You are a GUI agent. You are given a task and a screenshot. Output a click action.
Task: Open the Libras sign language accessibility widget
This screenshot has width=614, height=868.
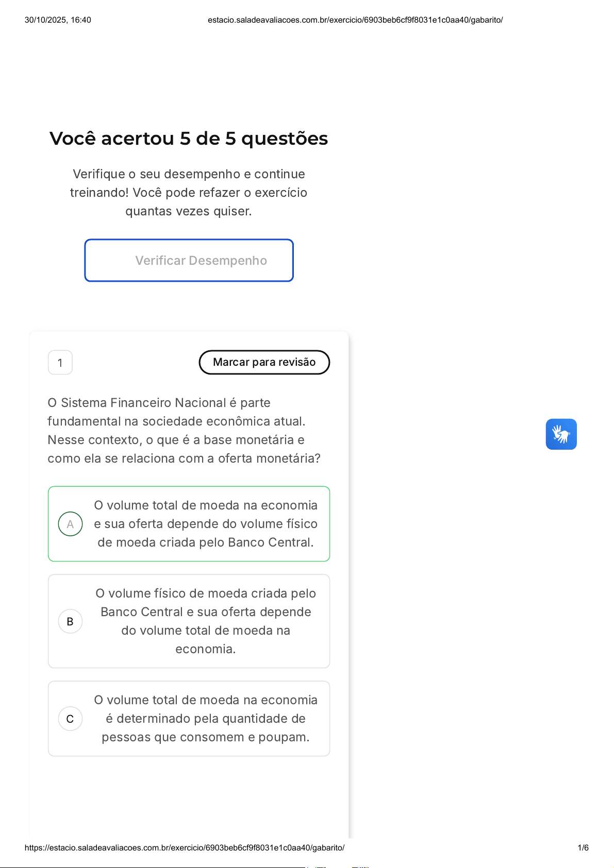[x=561, y=434]
